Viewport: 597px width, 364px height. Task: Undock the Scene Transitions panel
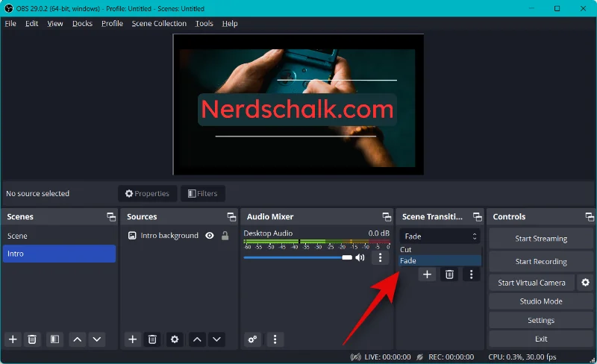pyautogui.click(x=478, y=216)
